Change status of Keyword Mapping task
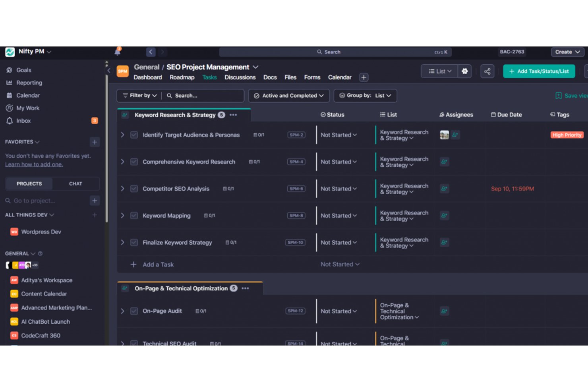The image size is (588, 392). coord(338,216)
